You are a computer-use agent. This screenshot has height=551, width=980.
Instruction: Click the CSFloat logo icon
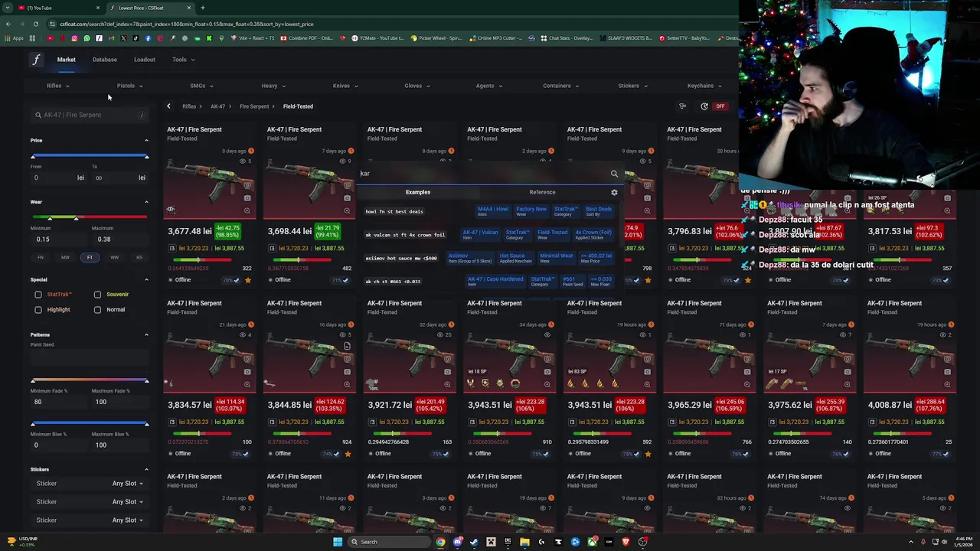tap(36, 60)
